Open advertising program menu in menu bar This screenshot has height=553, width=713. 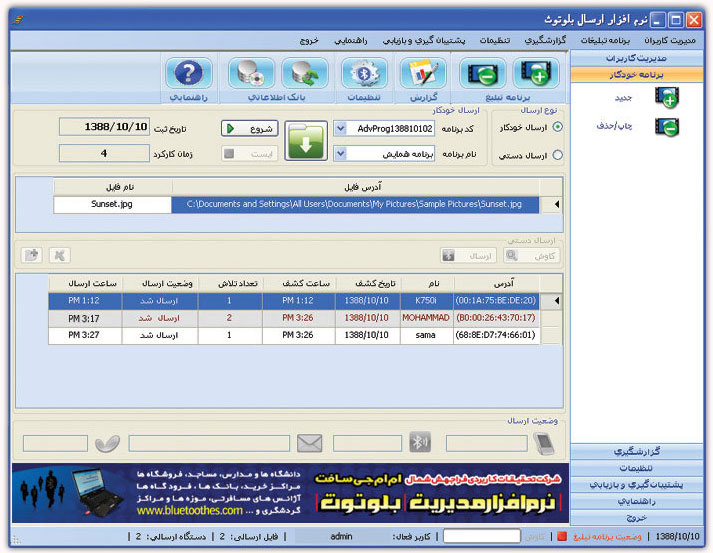(605, 40)
